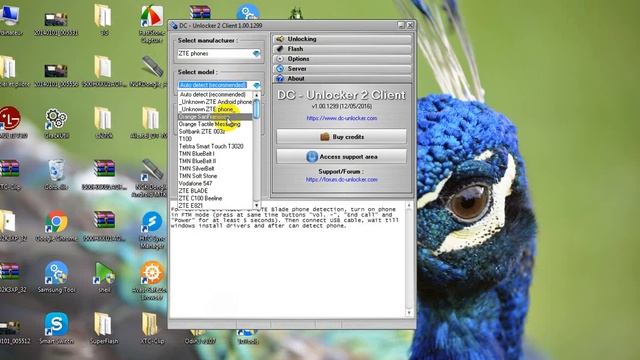Select Samsung Tool desktop shortcut
Viewport: 640px width, 360px height.
coord(56,277)
